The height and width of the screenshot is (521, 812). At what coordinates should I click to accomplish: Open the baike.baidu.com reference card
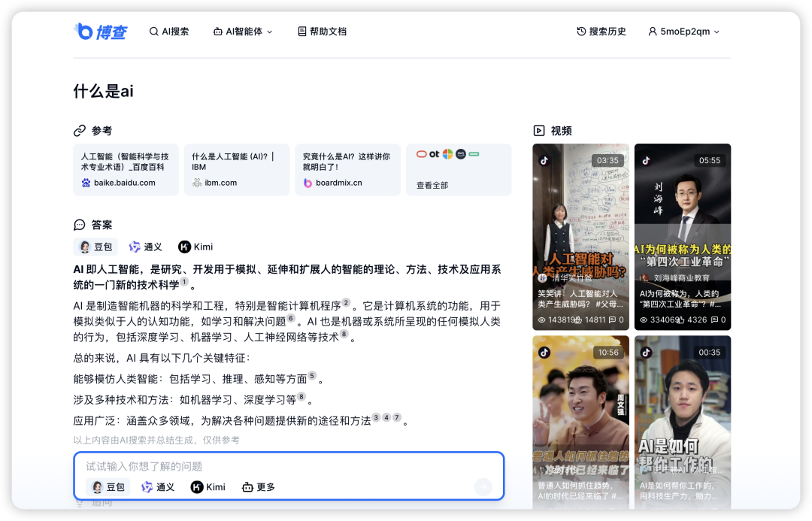tap(124, 169)
